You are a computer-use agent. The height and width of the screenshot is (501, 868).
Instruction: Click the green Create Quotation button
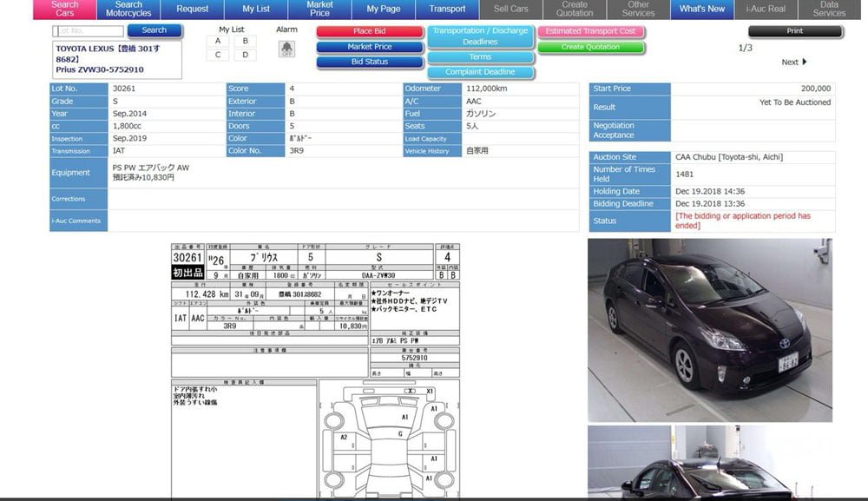(x=590, y=47)
